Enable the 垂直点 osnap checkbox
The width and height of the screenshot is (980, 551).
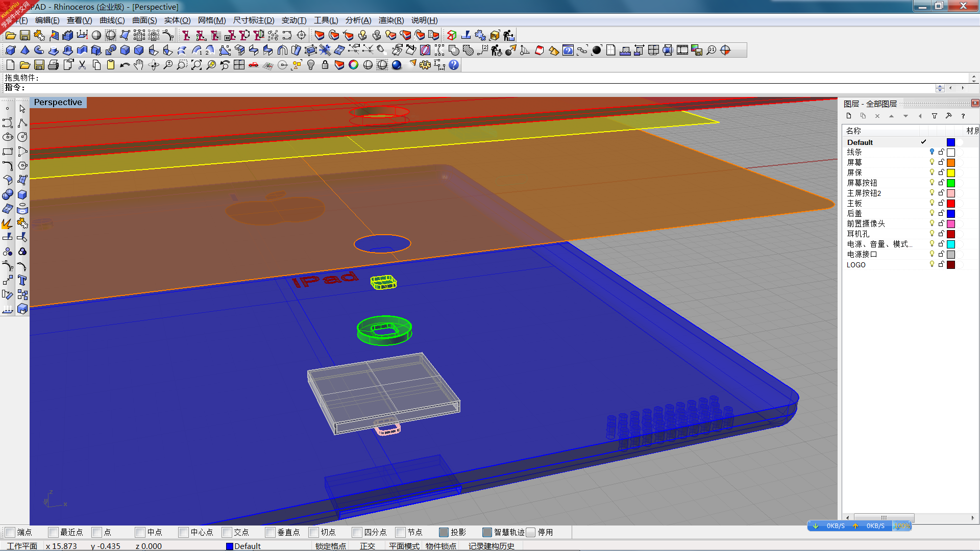[270, 532]
